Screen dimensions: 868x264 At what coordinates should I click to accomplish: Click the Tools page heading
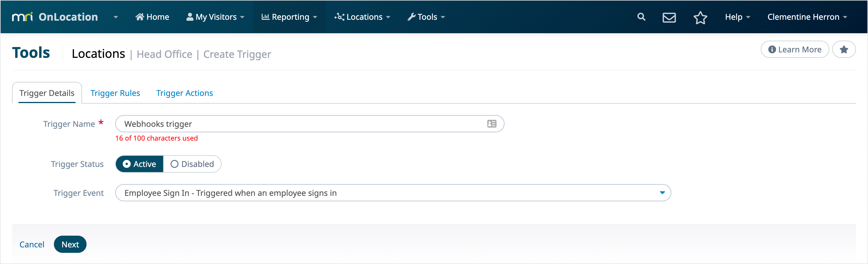pyautogui.click(x=31, y=53)
